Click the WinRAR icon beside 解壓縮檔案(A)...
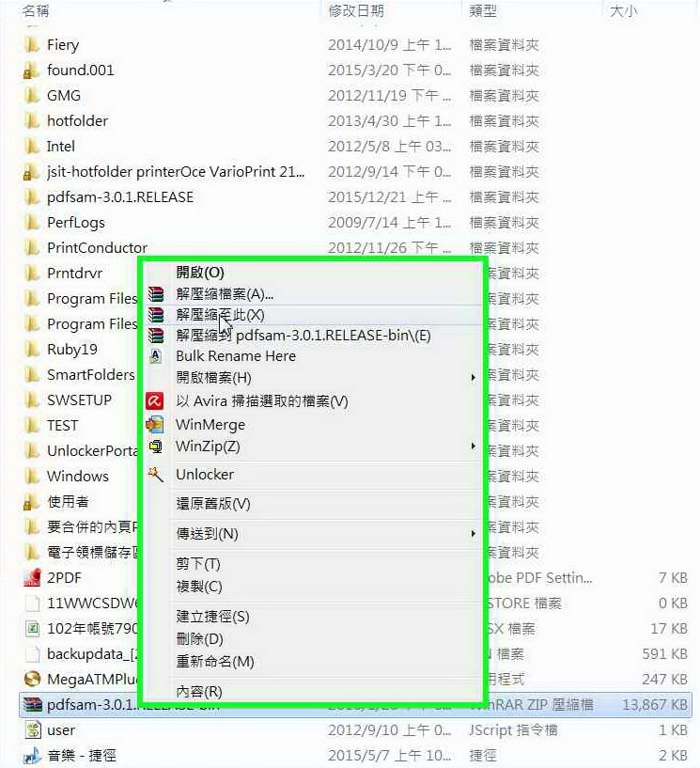 [156, 294]
